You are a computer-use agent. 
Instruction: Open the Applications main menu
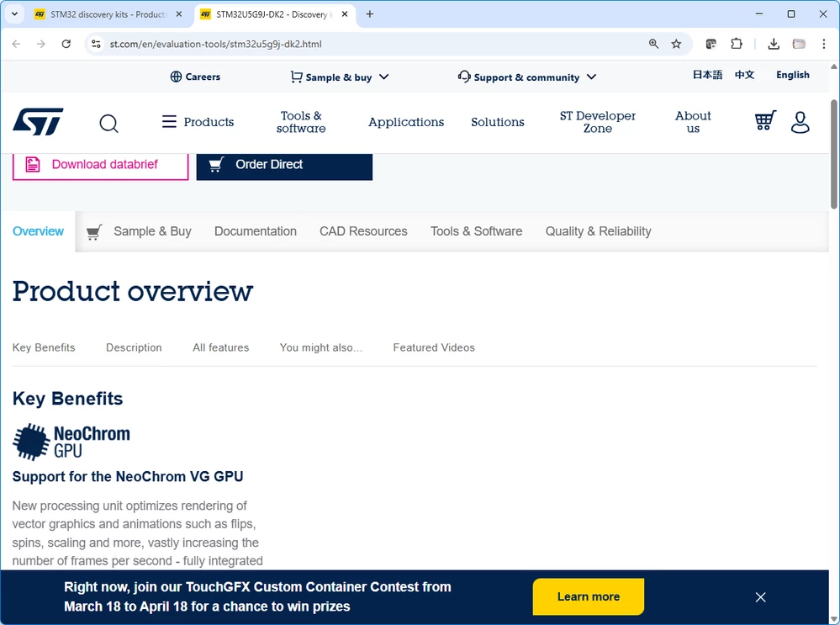click(406, 122)
